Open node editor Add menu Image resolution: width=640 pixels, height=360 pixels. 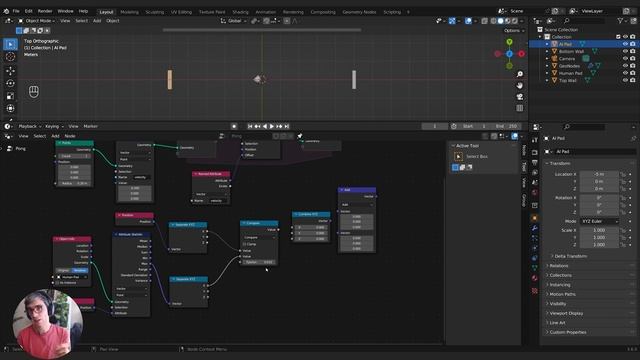[55, 136]
